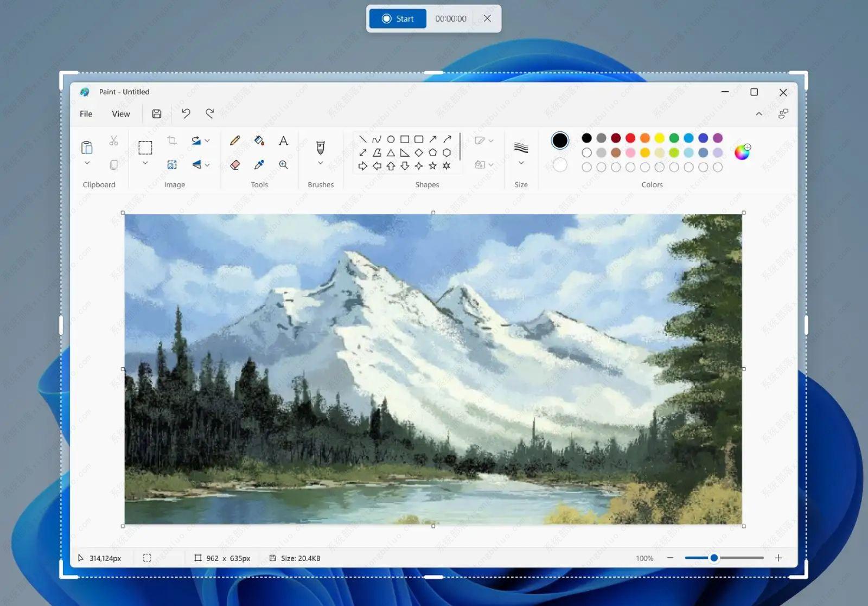Select the Text tool
868x606 pixels.
point(284,140)
